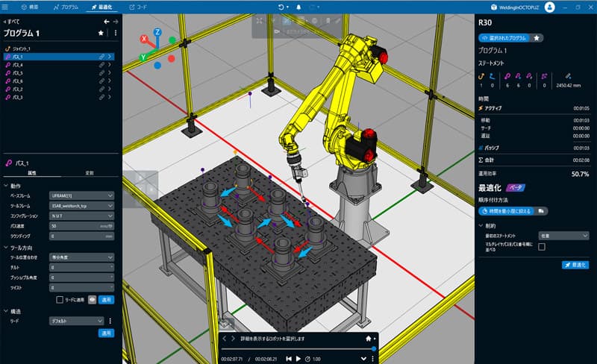The image size is (597, 364).
Task: Favorite プログラム 1 with the star icon
Action: pos(101,33)
